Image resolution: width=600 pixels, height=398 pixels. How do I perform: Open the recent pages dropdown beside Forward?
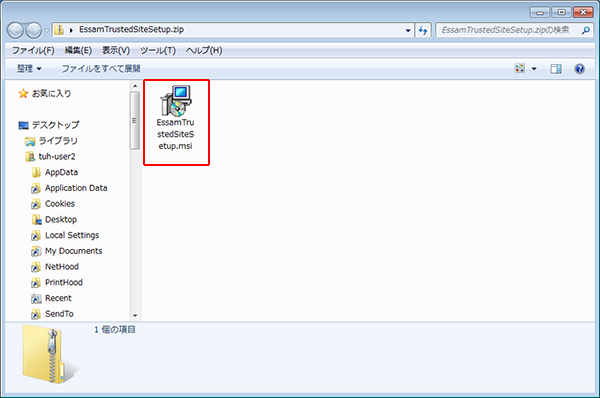tap(47, 30)
